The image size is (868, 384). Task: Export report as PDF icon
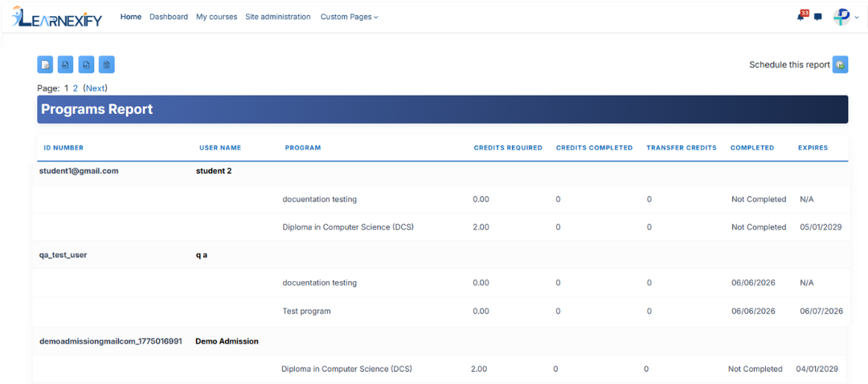(65, 65)
